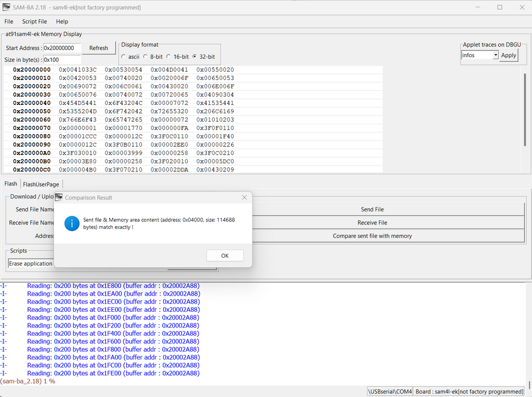This screenshot has width=532, height=397.
Task: Click the USBserial COM4 status indicator
Action: coord(389,391)
